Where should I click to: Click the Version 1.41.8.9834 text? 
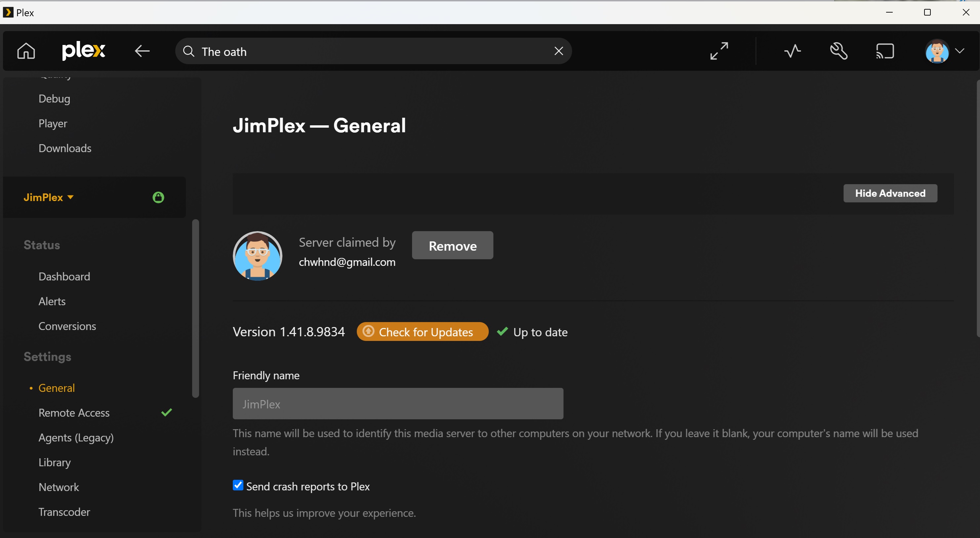(289, 332)
